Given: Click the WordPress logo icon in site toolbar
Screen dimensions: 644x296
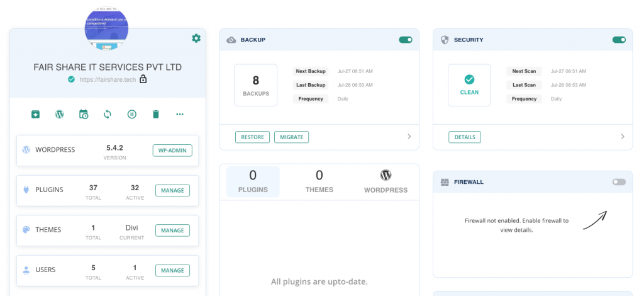Looking at the screenshot, I should coord(60,114).
